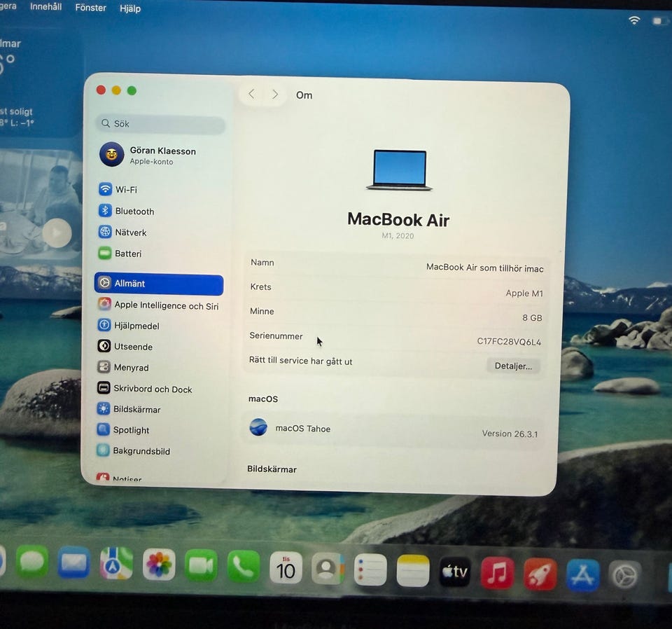
Task: Open Photos from the Dock
Action: [x=159, y=565]
